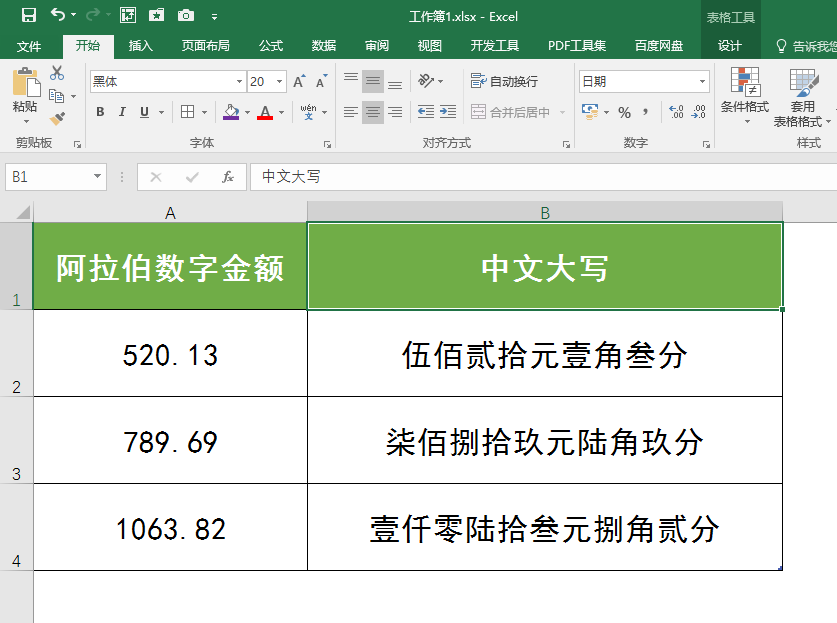837x623 pixels.
Task: Select cell containing 伍佰贰拾元壹角叁分
Action: [x=545, y=354]
